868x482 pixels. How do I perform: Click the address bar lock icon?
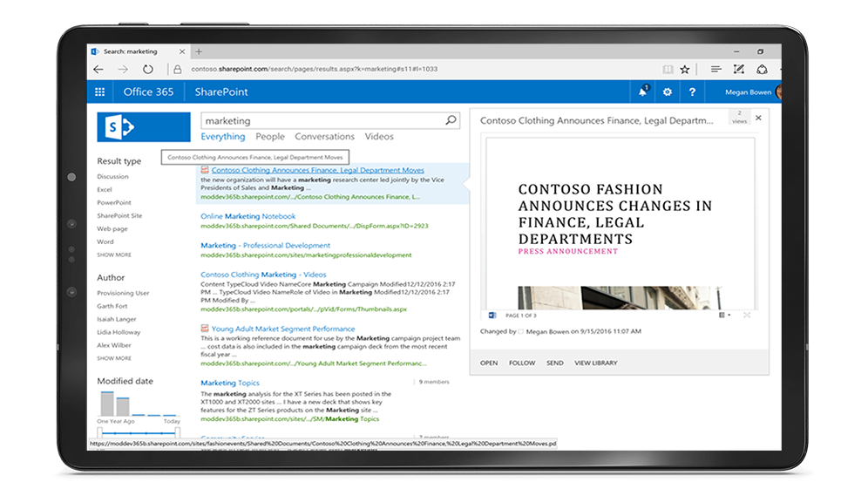coord(177,69)
